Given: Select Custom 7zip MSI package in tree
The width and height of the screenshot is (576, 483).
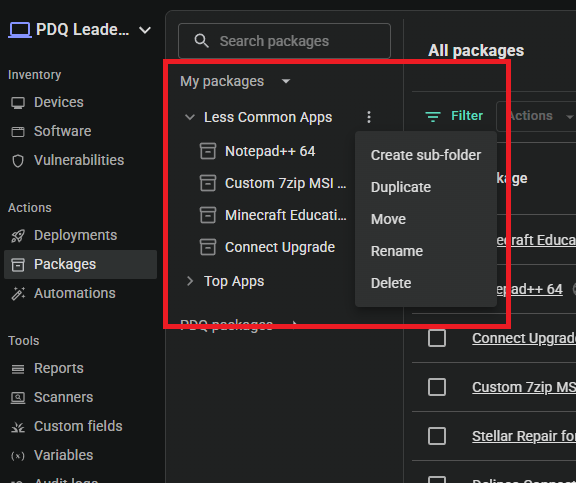Looking at the screenshot, I should coord(285,183).
